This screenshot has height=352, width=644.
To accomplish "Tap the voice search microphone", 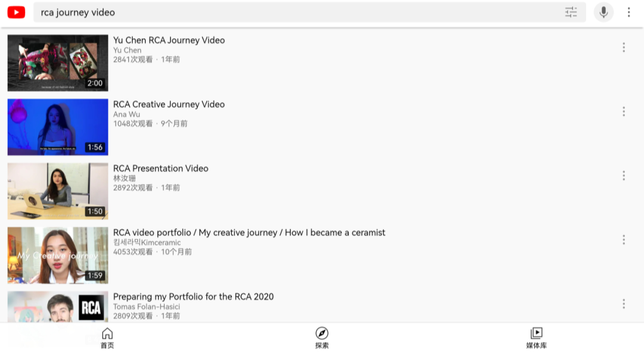I will point(603,13).
